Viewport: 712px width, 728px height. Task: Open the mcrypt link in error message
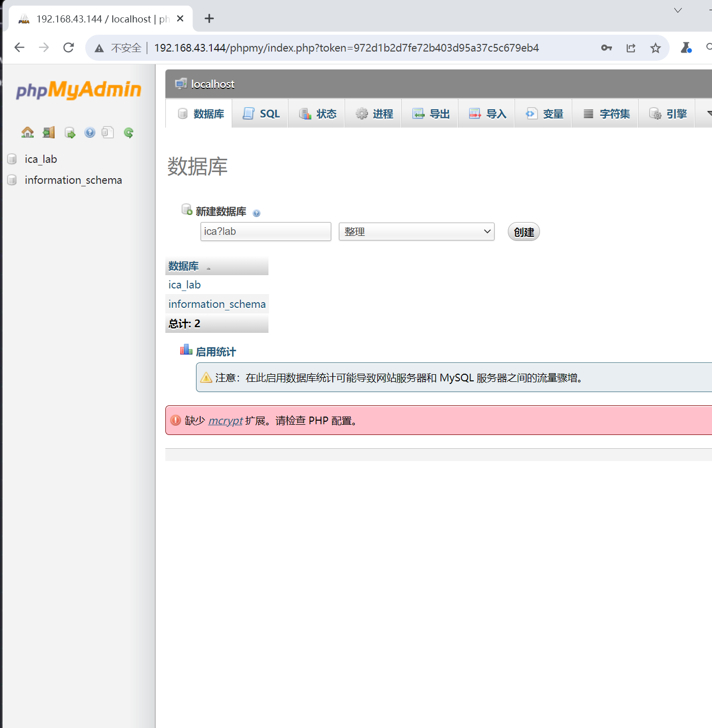(226, 421)
